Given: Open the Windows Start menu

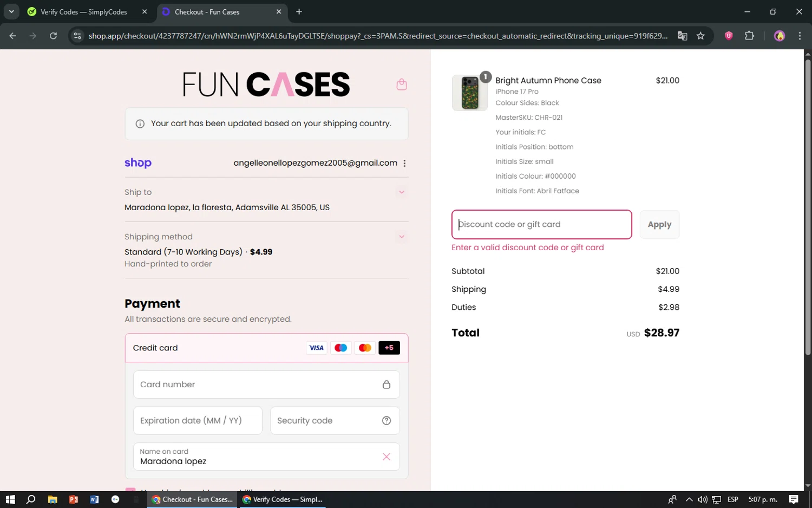Looking at the screenshot, I should click(10, 499).
